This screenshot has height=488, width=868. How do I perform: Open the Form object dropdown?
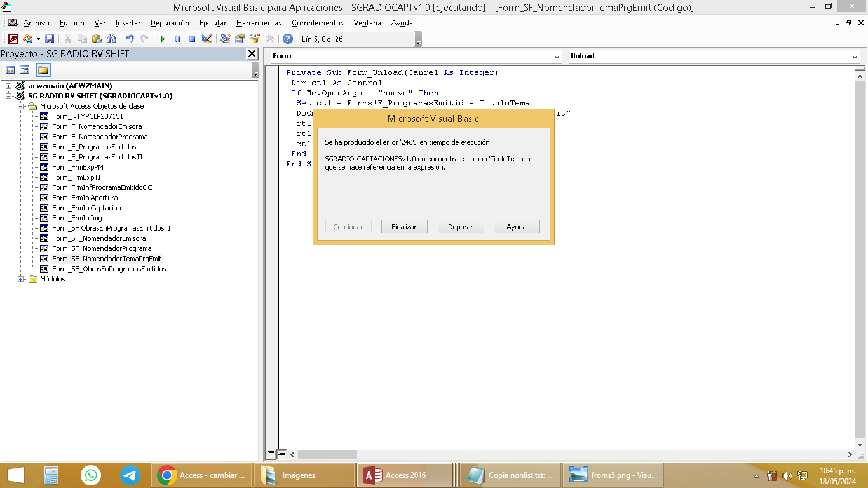557,57
